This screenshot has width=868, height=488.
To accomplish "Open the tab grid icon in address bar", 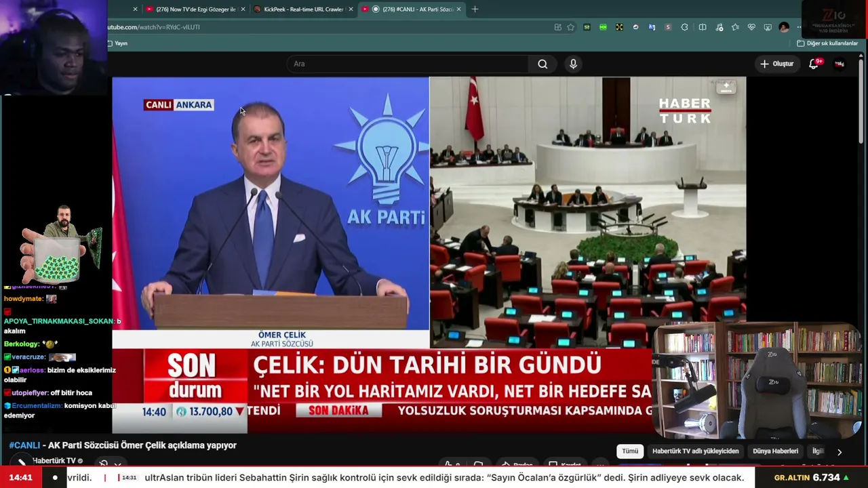I will click(x=557, y=27).
